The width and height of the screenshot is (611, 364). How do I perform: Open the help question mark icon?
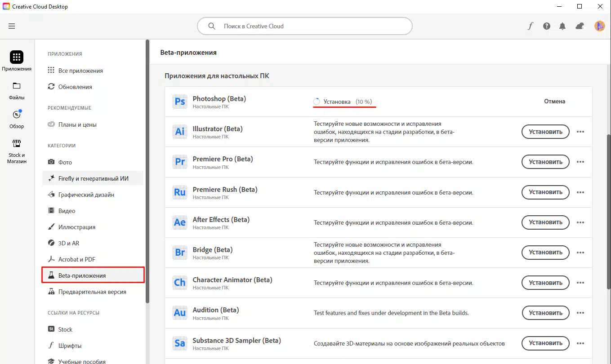pyautogui.click(x=547, y=26)
